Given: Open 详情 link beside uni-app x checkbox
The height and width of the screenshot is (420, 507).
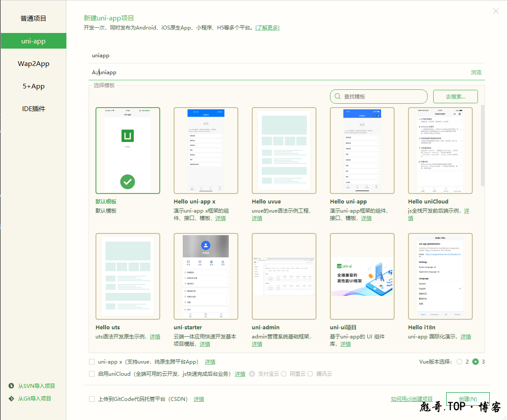Looking at the screenshot, I should point(210,362).
